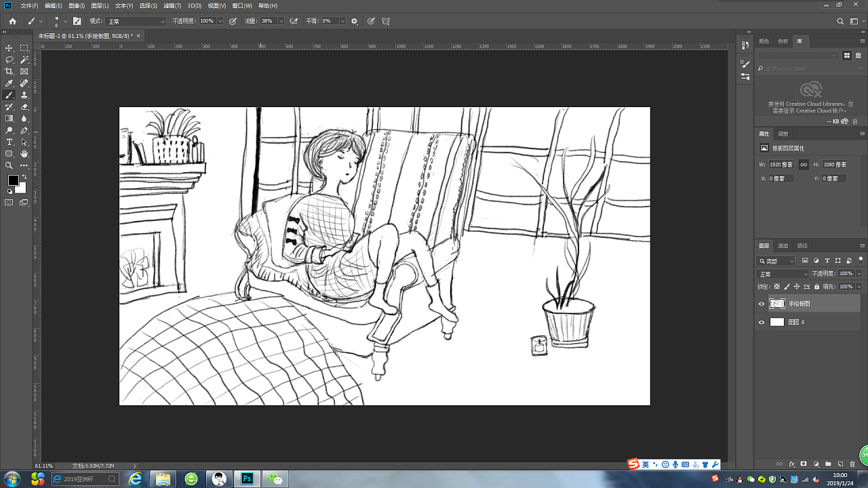This screenshot has width=868, height=488.
Task: Switch to the 通道 tab
Action: coord(783,245)
